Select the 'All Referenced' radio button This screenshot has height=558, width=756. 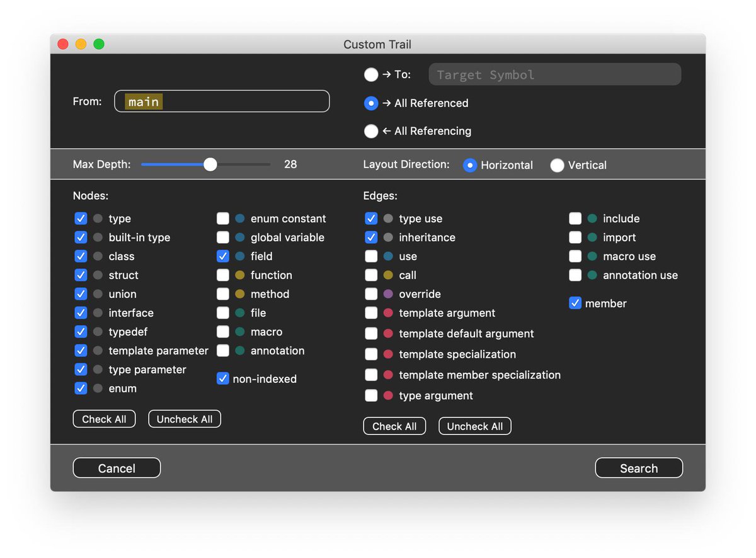pyautogui.click(x=371, y=103)
